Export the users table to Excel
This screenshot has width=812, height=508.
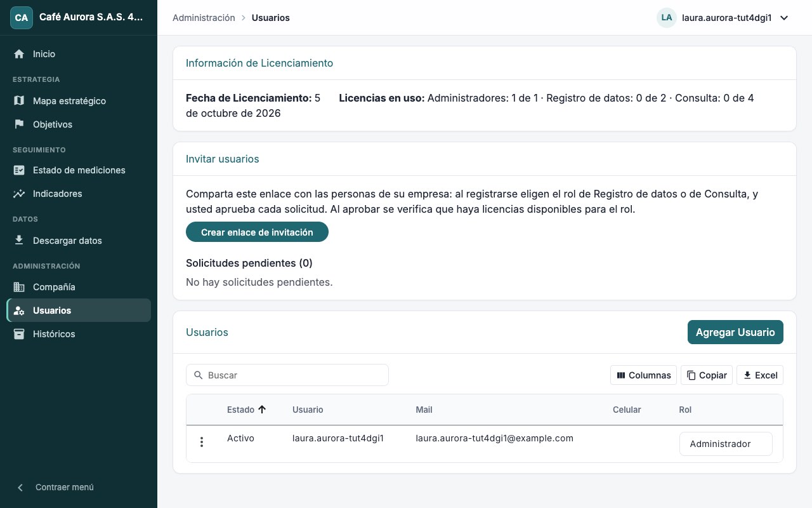pyautogui.click(x=760, y=375)
